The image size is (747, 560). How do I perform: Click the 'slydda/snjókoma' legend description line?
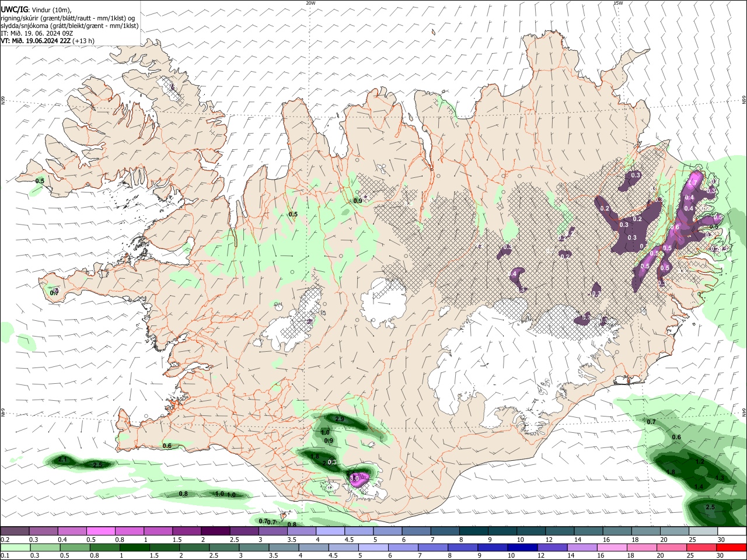coord(69,26)
